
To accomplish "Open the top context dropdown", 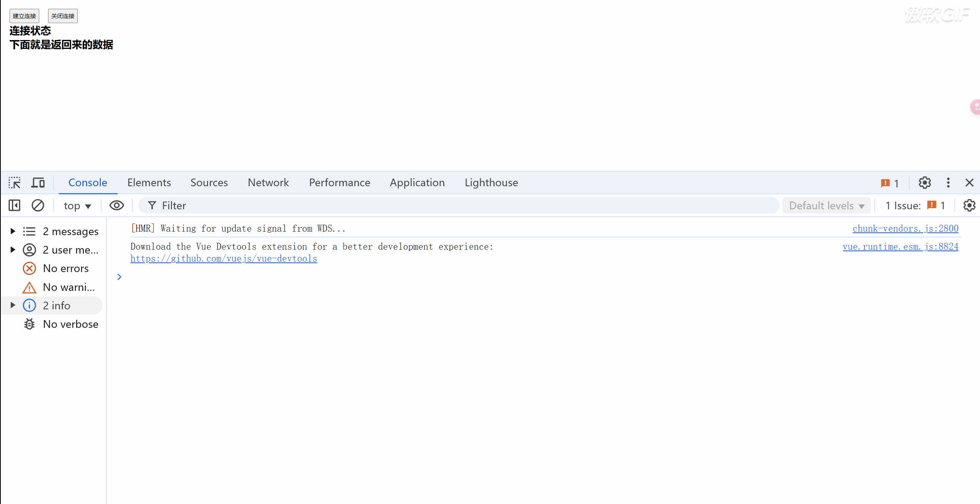I will point(77,206).
